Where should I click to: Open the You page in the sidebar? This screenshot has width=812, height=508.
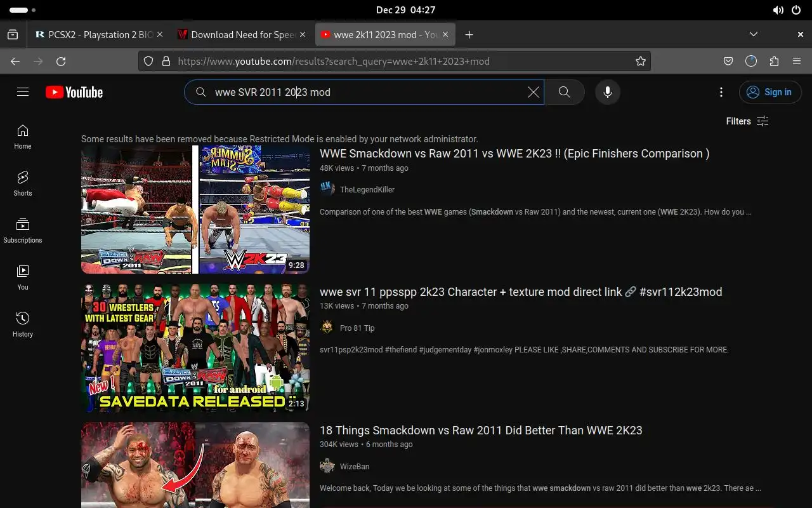tap(23, 277)
